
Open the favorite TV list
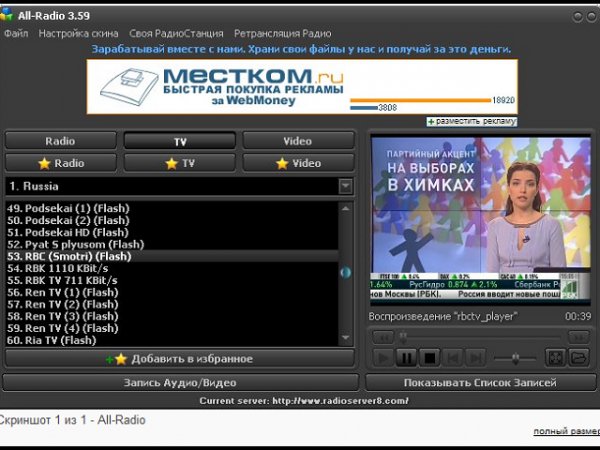pos(179,163)
